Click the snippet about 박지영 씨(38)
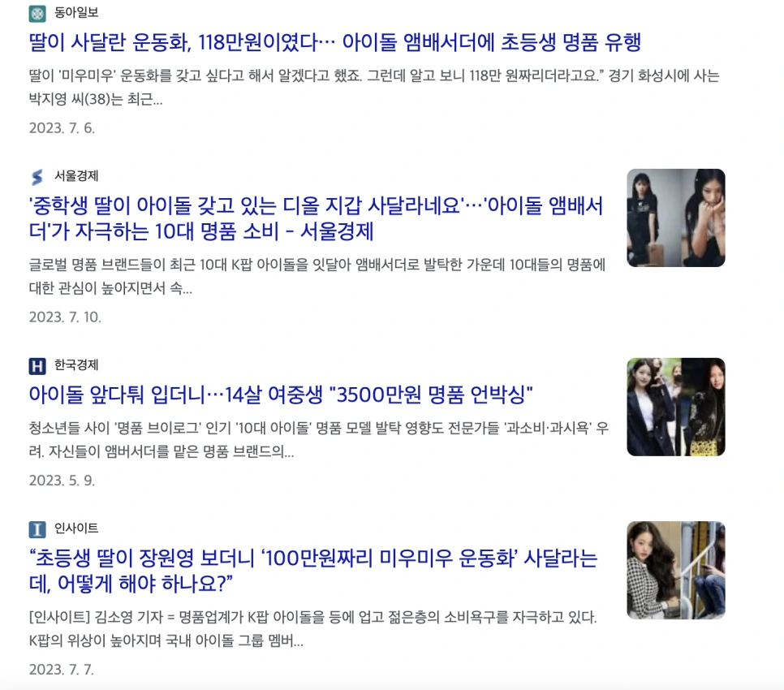The height and width of the screenshot is (690, 784). tap(374, 88)
